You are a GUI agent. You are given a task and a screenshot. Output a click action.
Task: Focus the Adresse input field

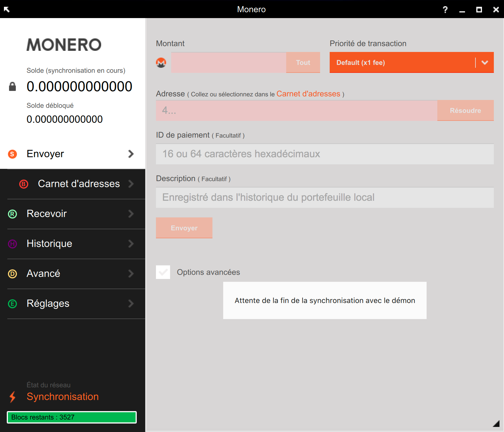tap(297, 110)
